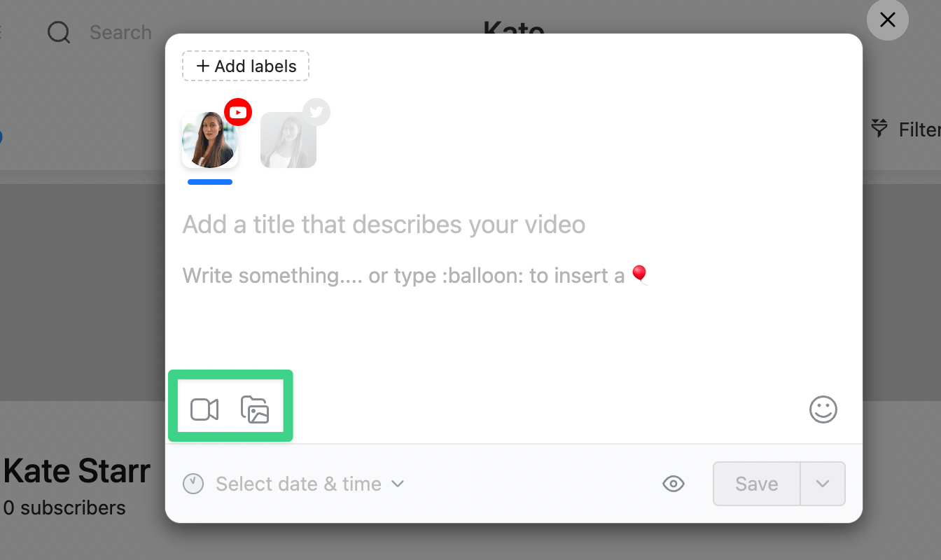Click the search magnifier icon
The height and width of the screenshot is (560, 941).
59,32
